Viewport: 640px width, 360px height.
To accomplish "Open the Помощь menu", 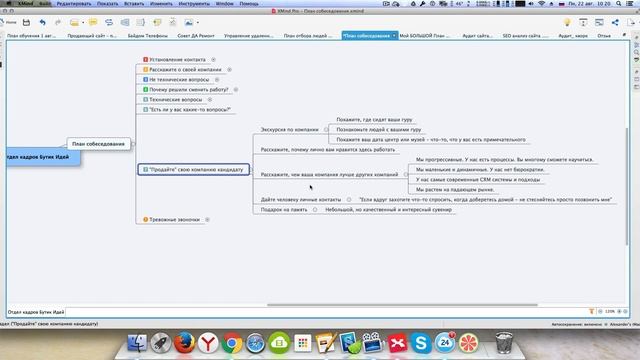I will [249, 4].
